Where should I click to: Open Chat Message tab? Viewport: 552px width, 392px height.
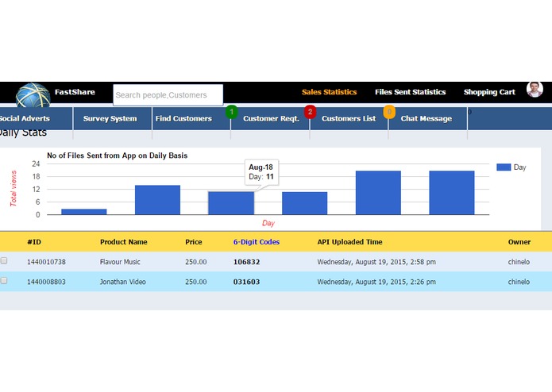pyautogui.click(x=427, y=118)
